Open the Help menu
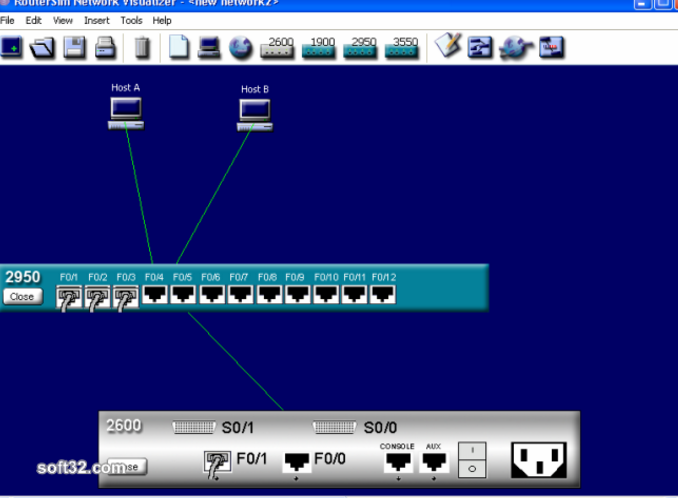Viewport: 678px width, 498px height. pyautogui.click(x=162, y=20)
